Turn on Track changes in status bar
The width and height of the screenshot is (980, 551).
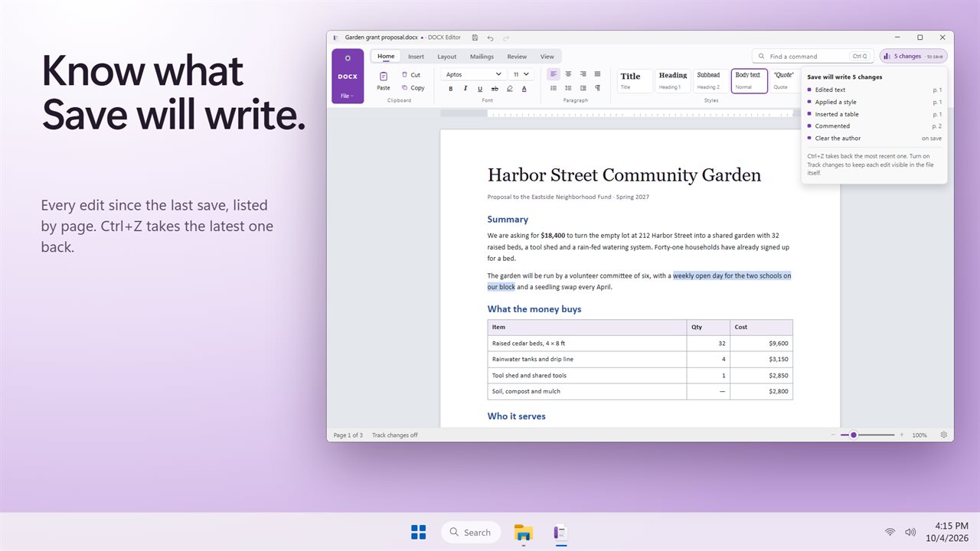tap(395, 435)
